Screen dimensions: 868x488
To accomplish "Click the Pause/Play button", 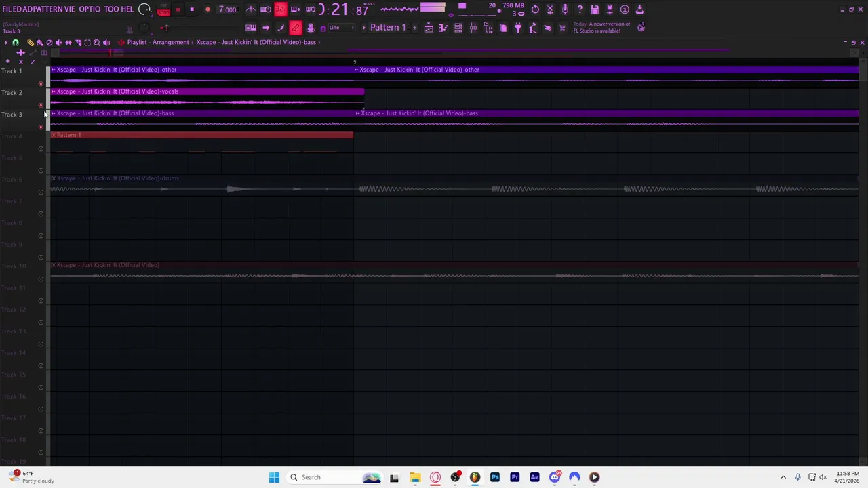I will (178, 9).
